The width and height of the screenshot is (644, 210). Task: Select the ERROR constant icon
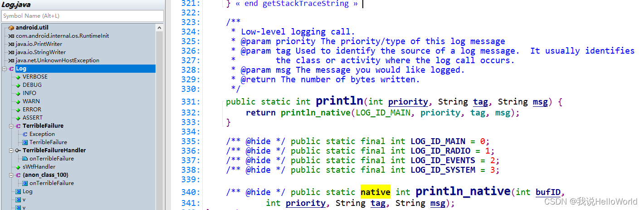(x=18, y=110)
